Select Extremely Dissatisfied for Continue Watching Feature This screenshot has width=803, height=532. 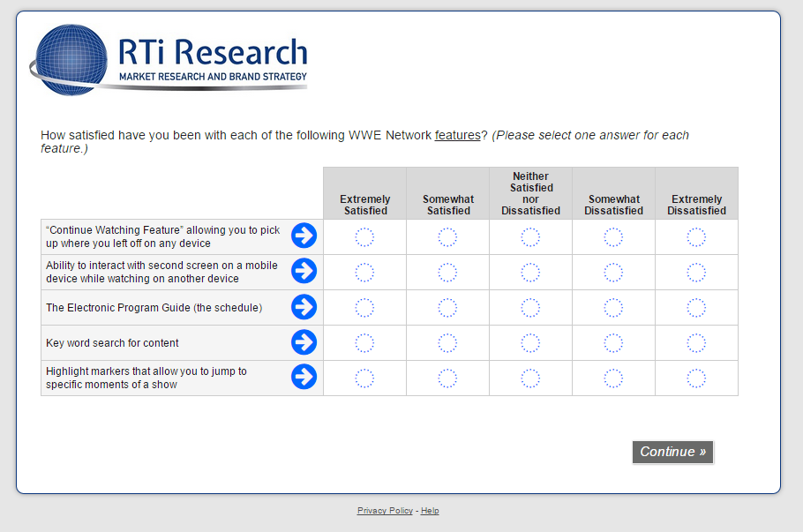pos(696,237)
